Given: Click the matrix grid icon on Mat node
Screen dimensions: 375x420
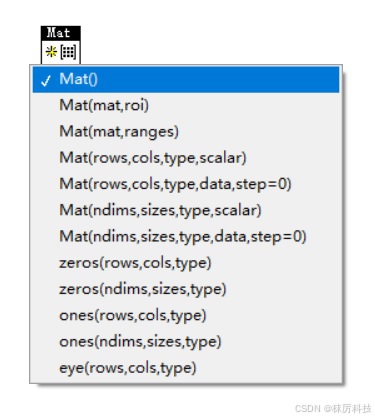Looking at the screenshot, I should click(x=68, y=52).
